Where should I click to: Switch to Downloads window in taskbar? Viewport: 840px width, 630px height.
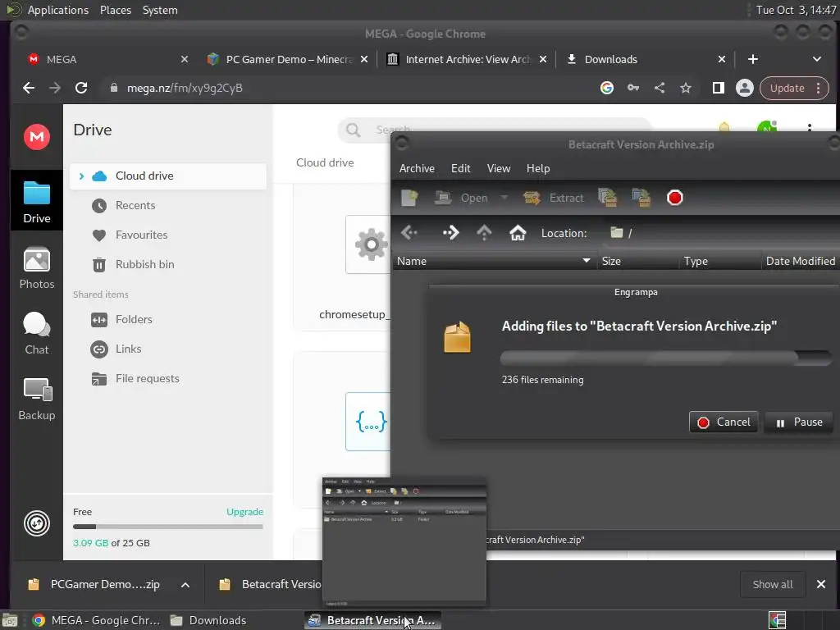tap(208, 620)
